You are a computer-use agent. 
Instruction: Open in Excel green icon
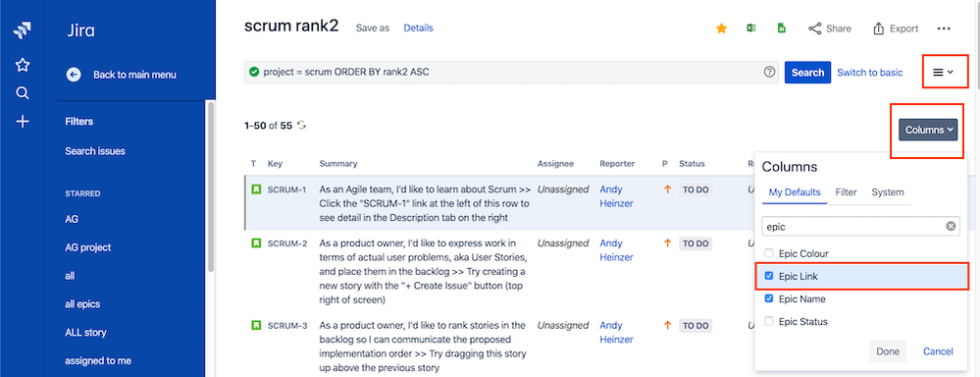click(751, 28)
